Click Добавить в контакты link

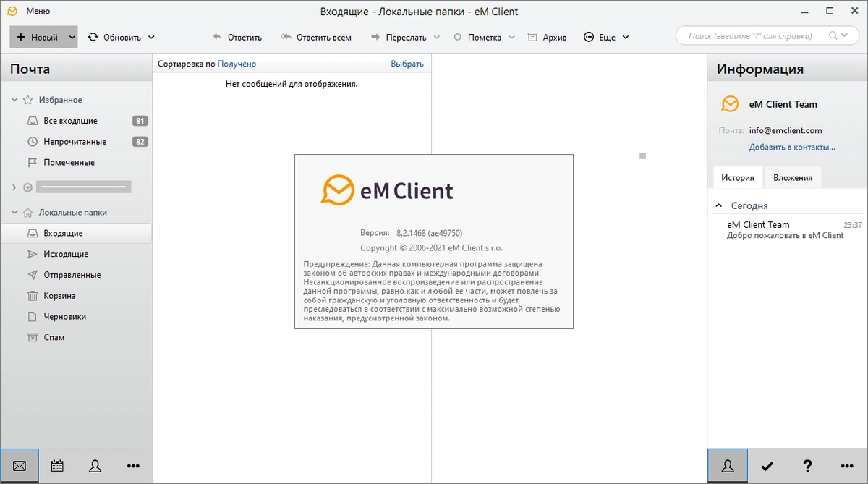792,147
